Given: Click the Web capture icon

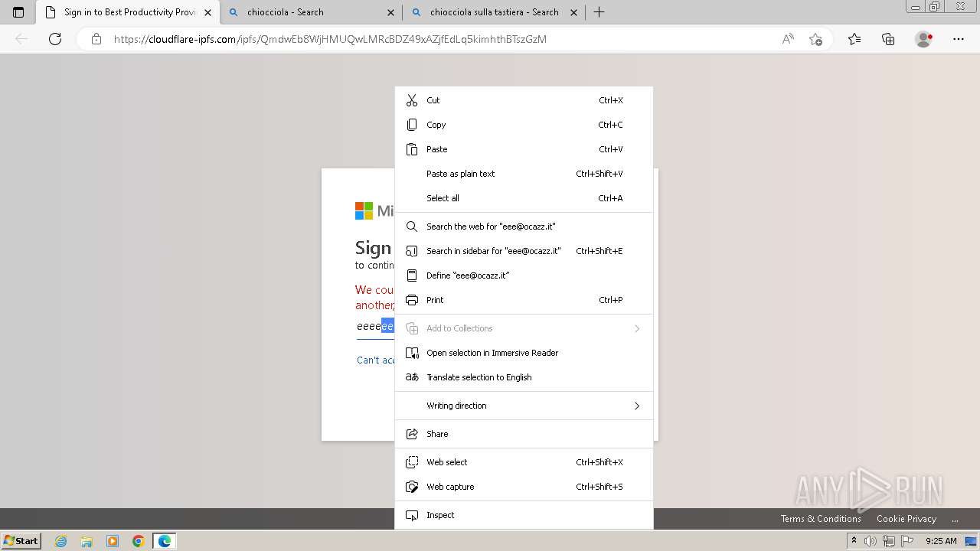Looking at the screenshot, I should 412,487.
